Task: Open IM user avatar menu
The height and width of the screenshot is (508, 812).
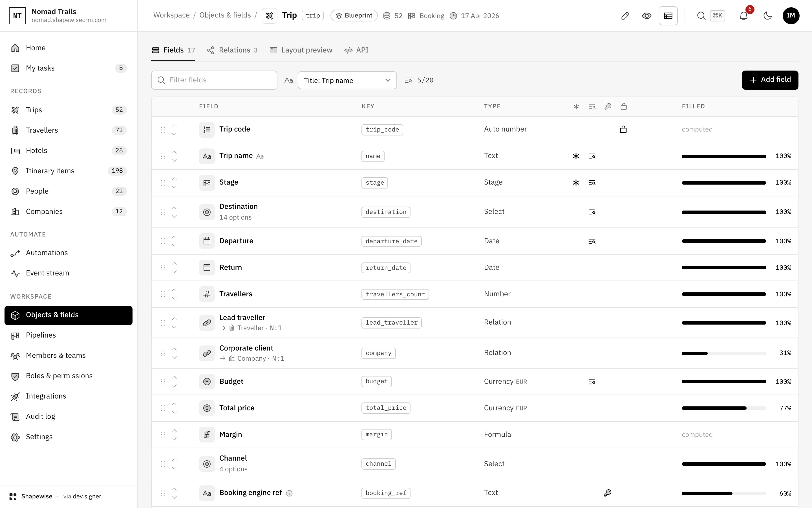Action: tap(791, 16)
